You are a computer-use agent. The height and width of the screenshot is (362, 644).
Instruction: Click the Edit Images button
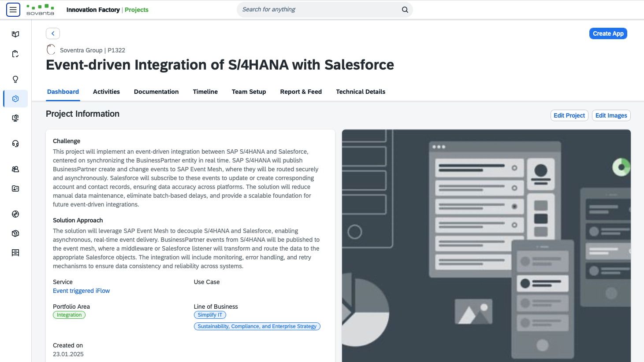point(611,115)
